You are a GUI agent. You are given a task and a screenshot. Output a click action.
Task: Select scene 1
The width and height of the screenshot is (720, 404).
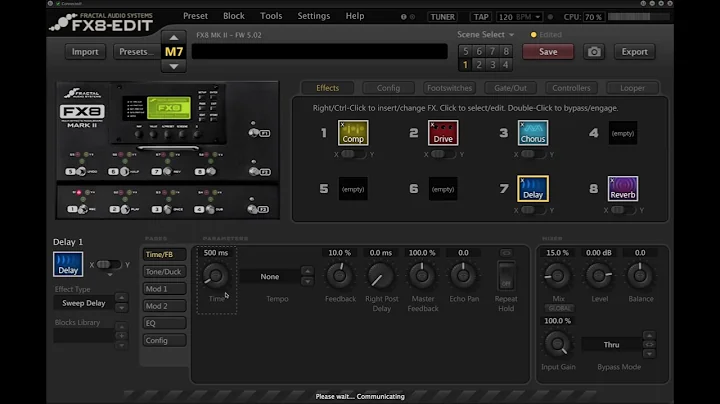coord(465,65)
